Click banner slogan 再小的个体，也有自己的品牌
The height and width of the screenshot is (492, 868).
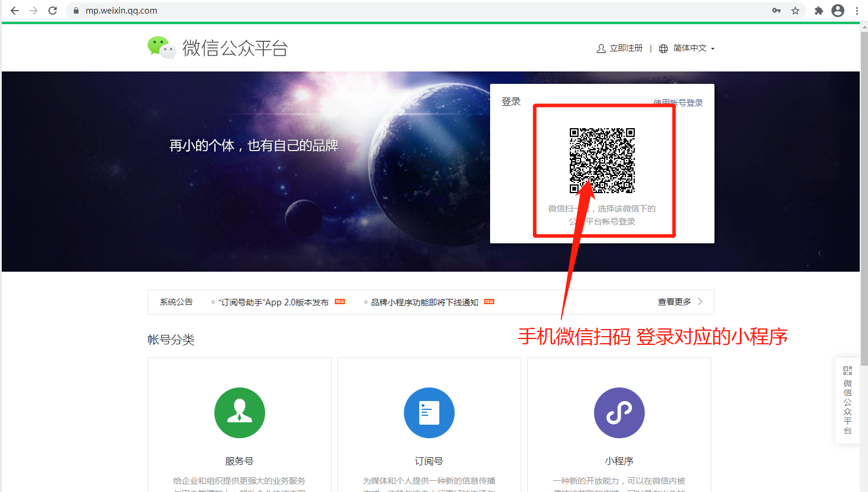click(x=254, y=145)
